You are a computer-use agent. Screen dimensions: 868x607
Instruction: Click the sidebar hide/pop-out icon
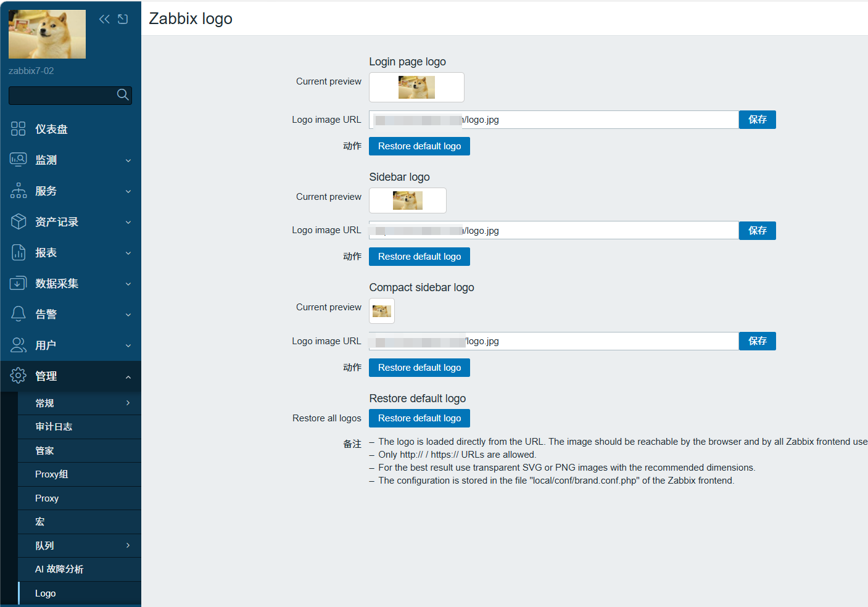coord(123,19)
